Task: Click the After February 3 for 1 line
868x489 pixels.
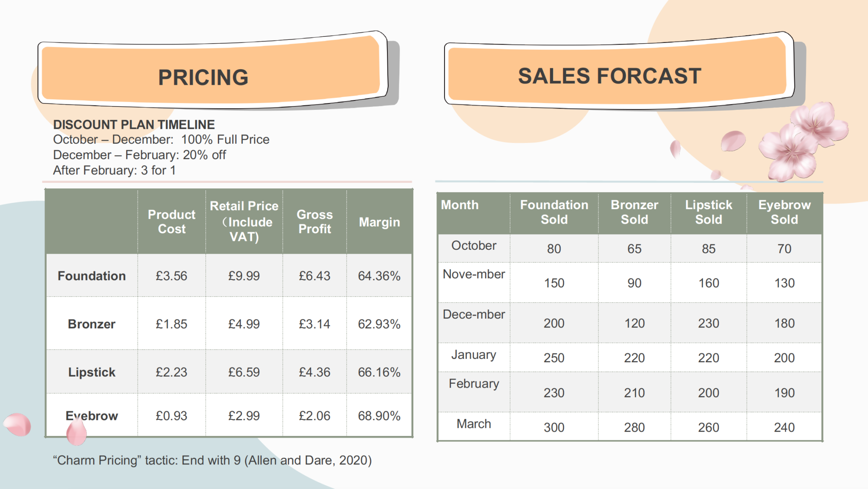Action: pos(114,170)
